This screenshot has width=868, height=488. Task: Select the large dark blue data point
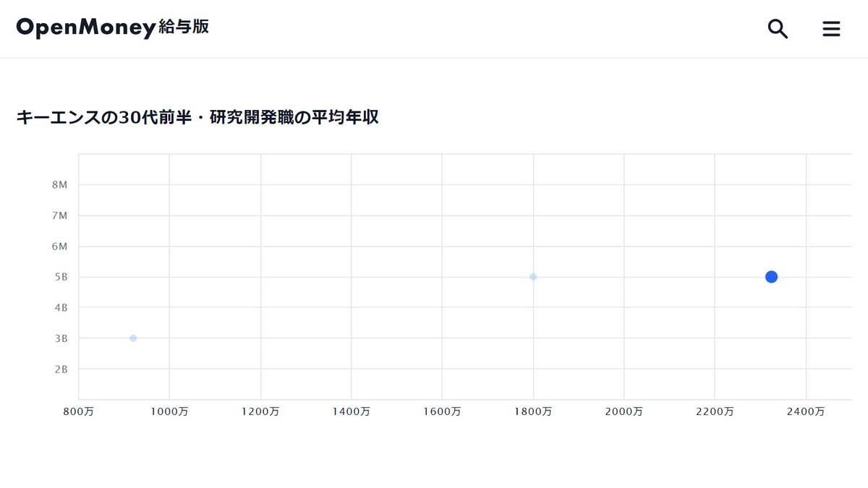click(771, 277)
